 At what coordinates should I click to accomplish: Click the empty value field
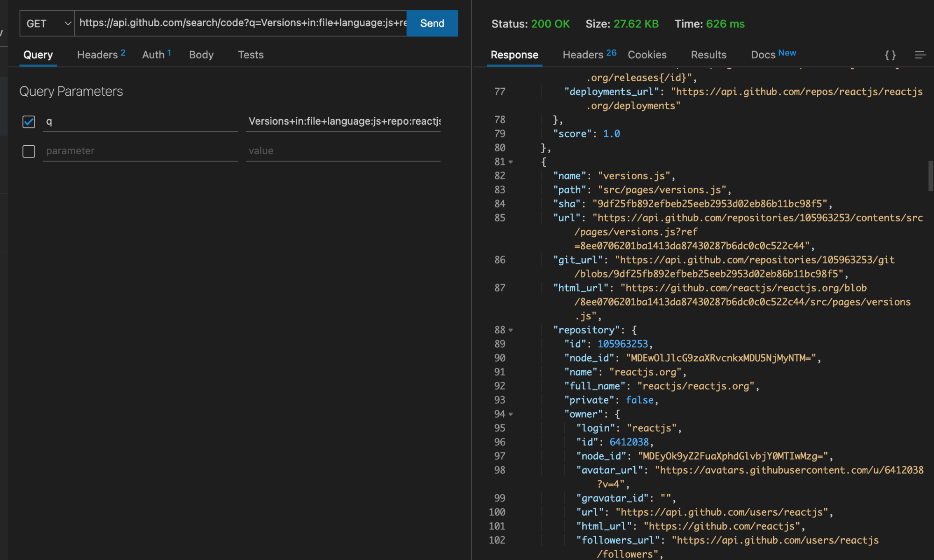pyautogui.click(x=343, y=151)
